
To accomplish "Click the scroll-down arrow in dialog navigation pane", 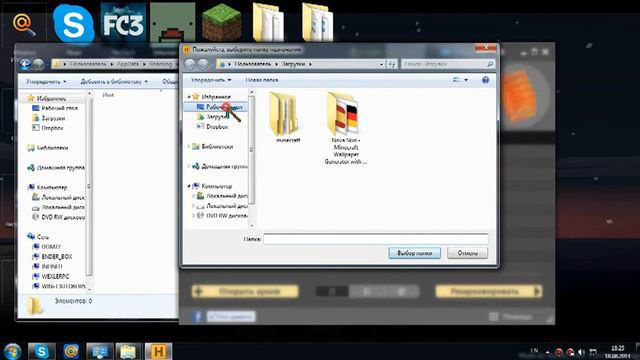I will [x=251, y=225].
